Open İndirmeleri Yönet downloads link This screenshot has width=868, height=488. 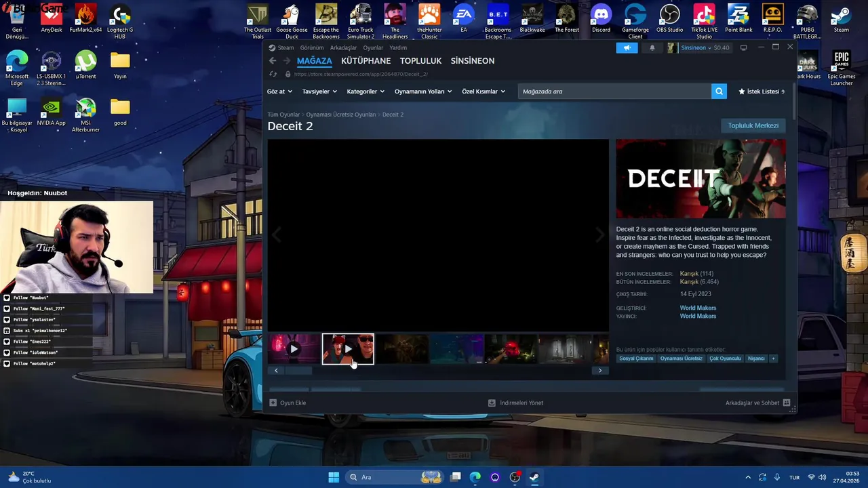click(516, 403)
